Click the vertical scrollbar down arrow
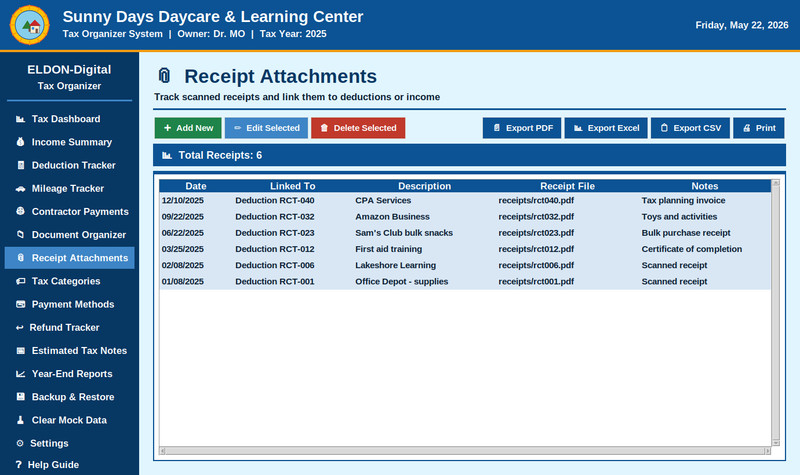Viewport: 800px width, 475px height. 776,443
